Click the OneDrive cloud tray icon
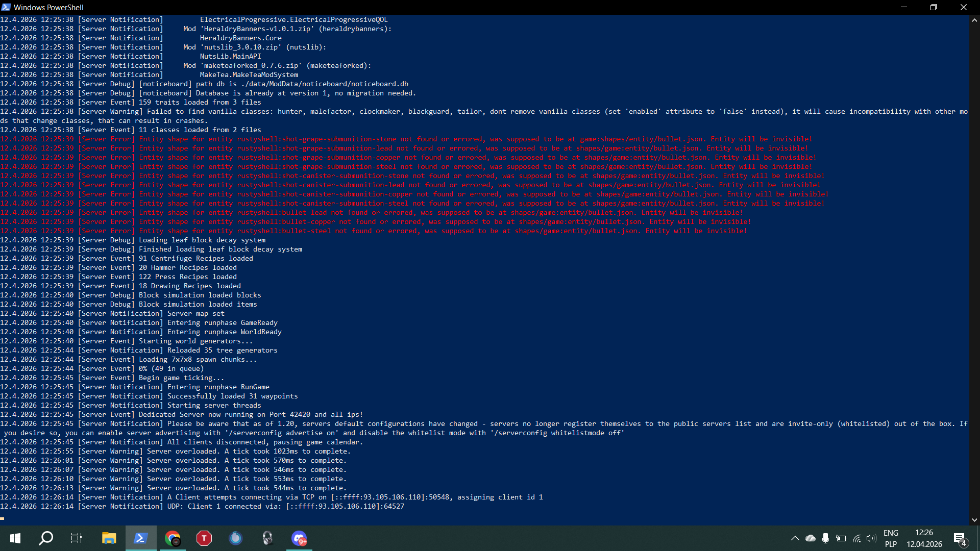This screenshot has width=980, height=551. [811, 538]
